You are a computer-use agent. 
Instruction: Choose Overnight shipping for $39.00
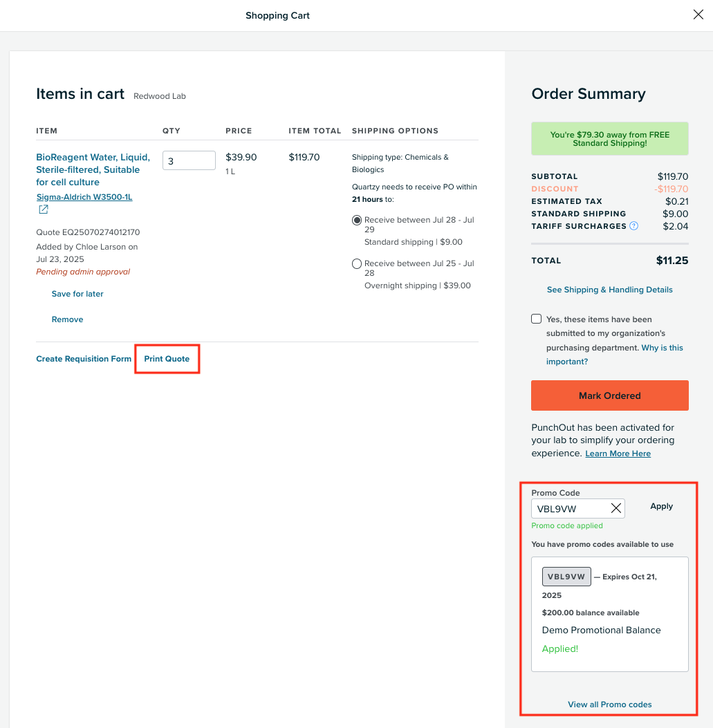[x=357, y=264]
